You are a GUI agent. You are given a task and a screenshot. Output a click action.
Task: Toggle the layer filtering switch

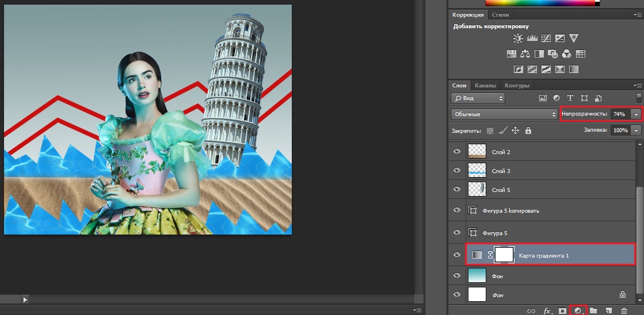[639, 98]
